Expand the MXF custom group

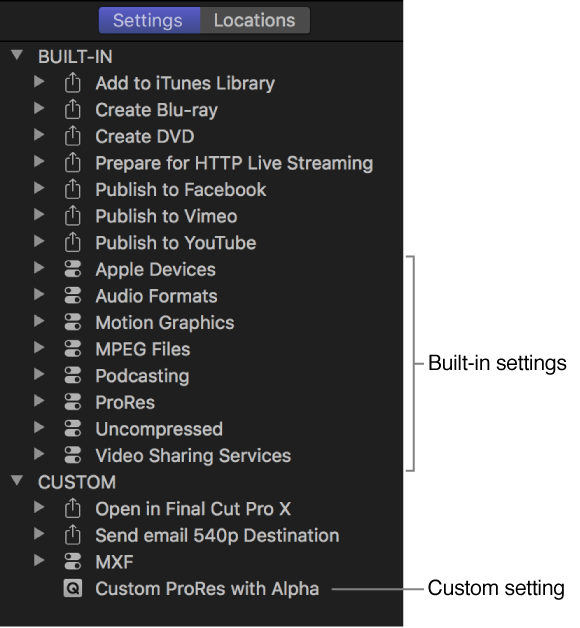(39, 560)
